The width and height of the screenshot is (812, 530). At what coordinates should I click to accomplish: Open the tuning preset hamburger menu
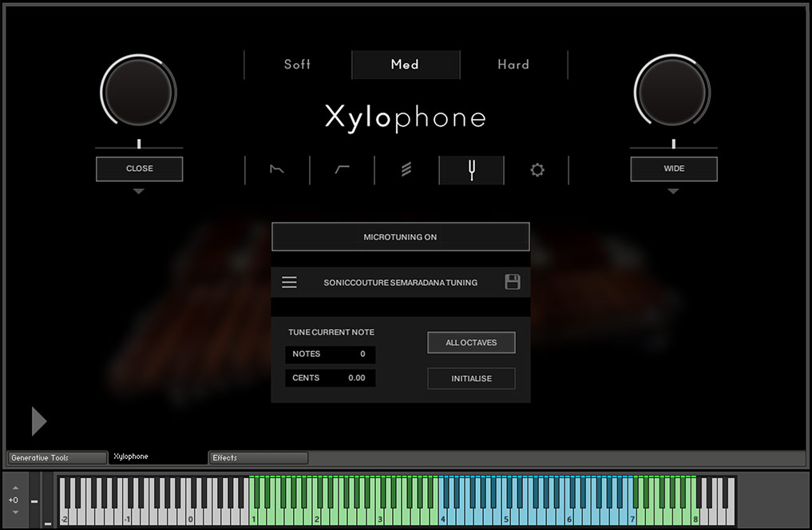289,283
